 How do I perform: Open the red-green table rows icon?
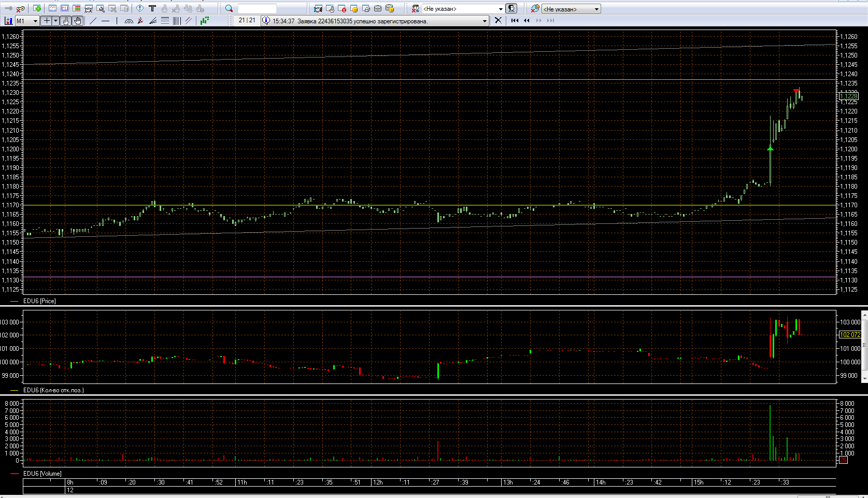coord(76,8)
